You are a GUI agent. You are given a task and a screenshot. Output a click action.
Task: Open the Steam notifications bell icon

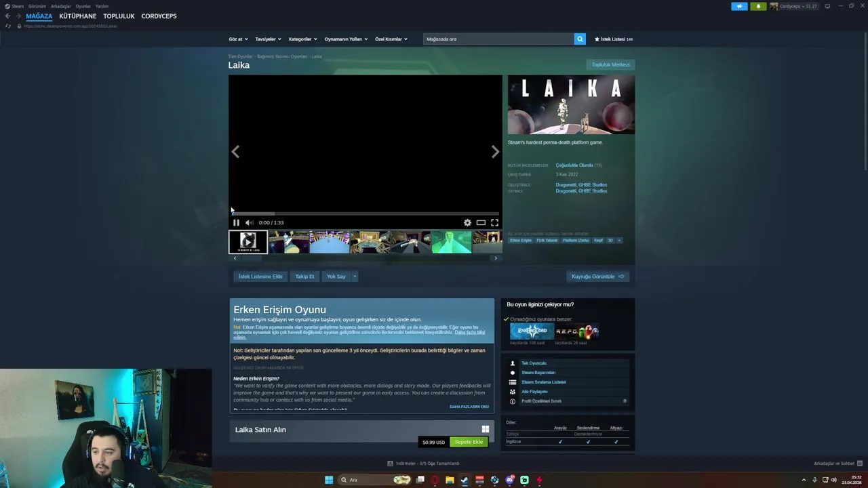coord(757,6)
